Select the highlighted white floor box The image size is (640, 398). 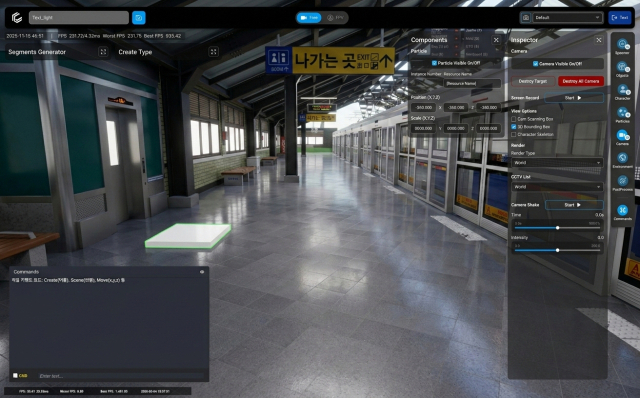coord(188,236)
